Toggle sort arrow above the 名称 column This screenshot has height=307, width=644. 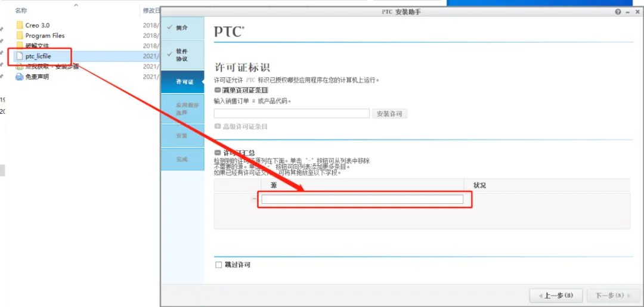click(x=76, y=5)
